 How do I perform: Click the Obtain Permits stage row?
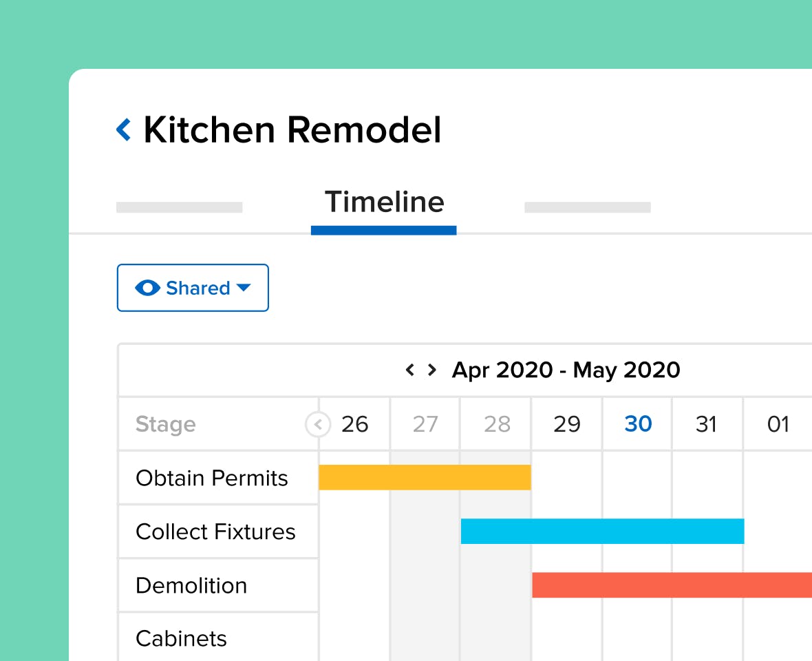(218, 478)
